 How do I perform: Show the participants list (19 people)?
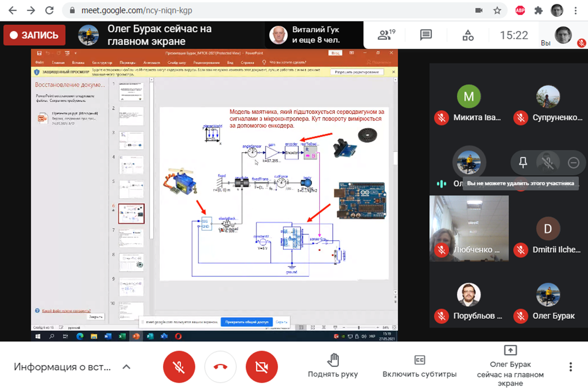coord(386,35)
